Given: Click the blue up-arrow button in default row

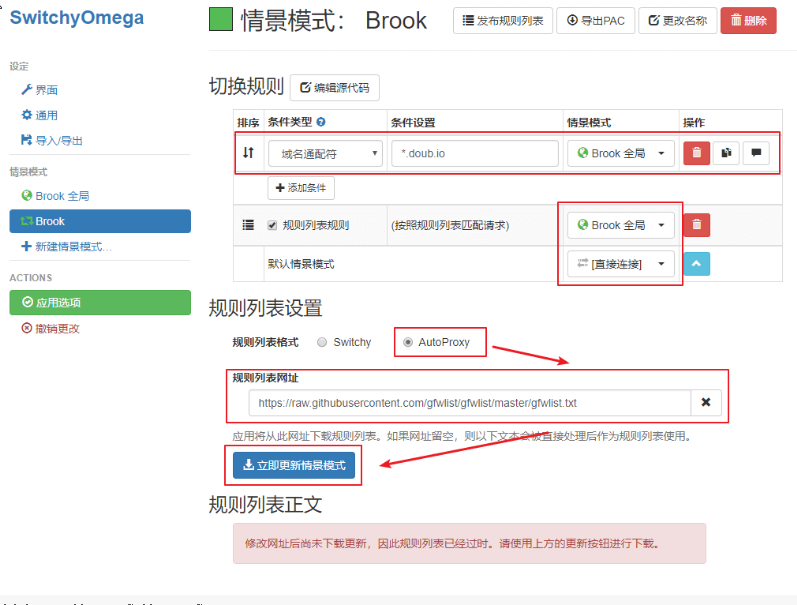Looking at the screenshot, I should click(696, 264).
